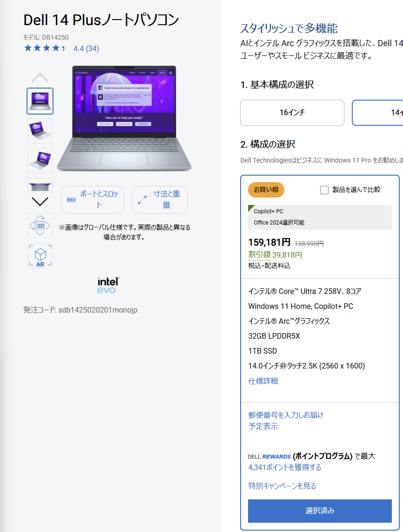Click the 14.0インチ非タッチ2.5K display line
The height and width of the screenshot is (532, 403).
coord(306,366)
